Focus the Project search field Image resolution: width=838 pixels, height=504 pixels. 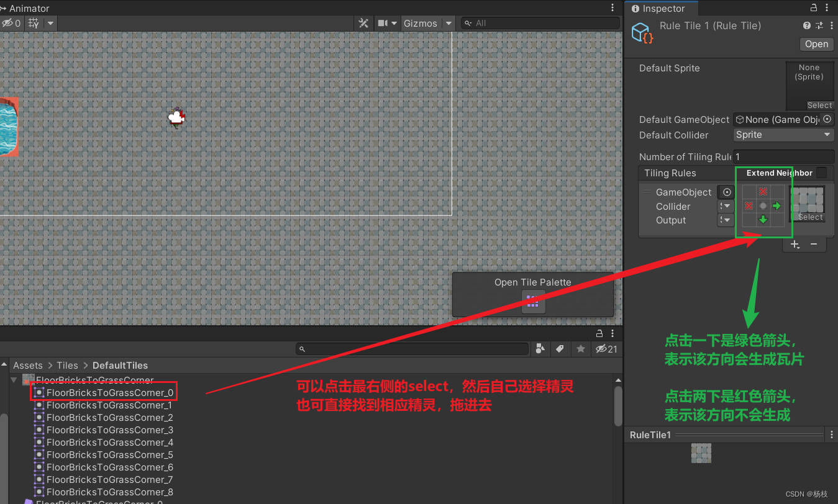point(412,349)
